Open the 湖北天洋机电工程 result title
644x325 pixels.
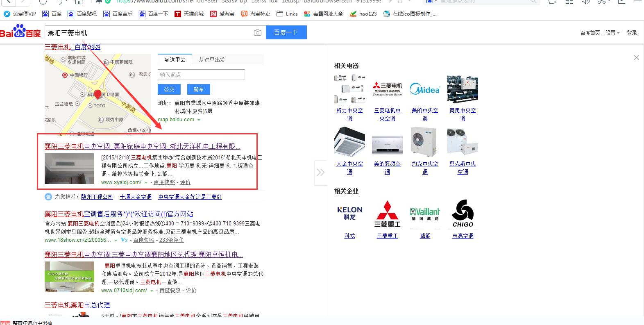pos(142,146)
